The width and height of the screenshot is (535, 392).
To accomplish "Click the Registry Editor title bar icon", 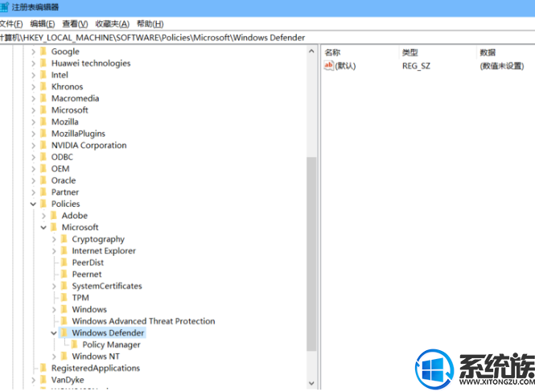I will click(x=4, y=6).
